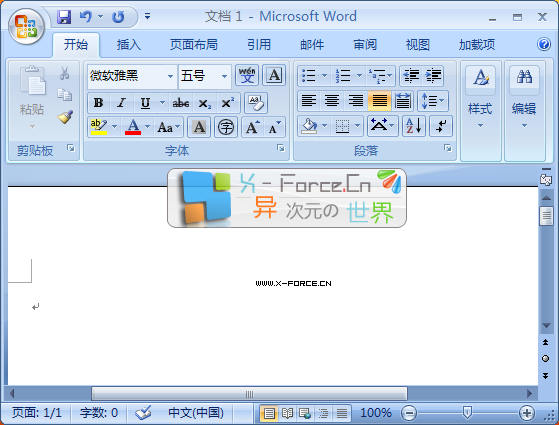The height and width of the screenshot is (425, 559).
Task: Apply superscript formatting
Action: click(x=228, y=103)
